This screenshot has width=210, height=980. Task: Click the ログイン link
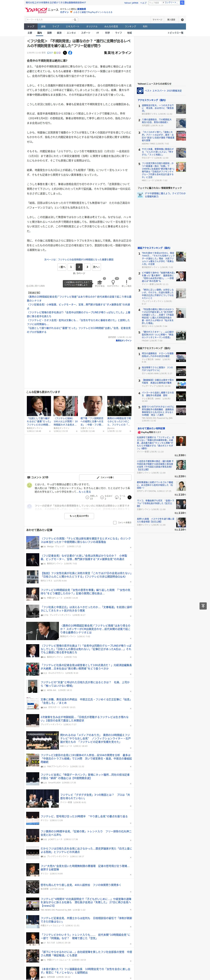click(x=64, y=12)
